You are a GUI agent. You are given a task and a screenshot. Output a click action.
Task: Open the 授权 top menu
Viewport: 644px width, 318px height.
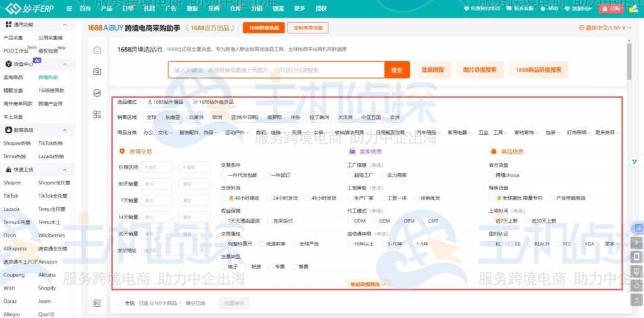pyautogui.click(x=321, y=9)
